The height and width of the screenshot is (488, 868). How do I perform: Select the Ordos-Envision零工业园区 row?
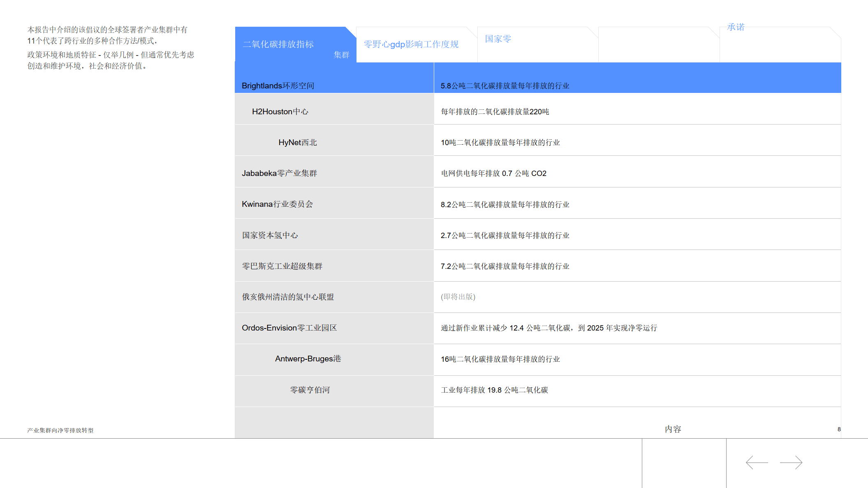pyautogui.click(x=334, y=328)
